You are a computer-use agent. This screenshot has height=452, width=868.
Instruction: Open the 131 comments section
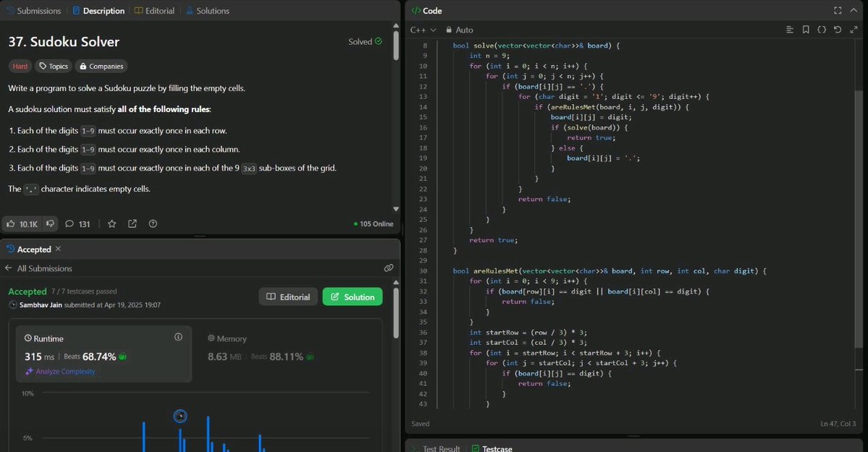point(77,224)
